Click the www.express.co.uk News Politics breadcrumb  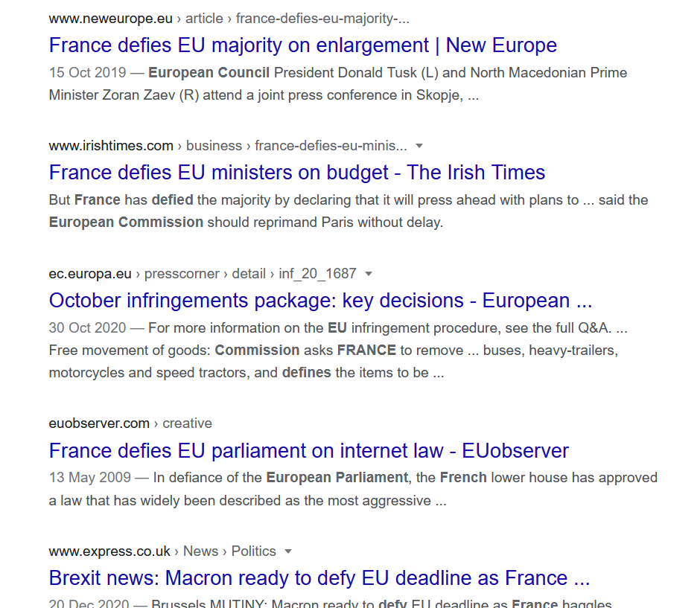point(162,551)
